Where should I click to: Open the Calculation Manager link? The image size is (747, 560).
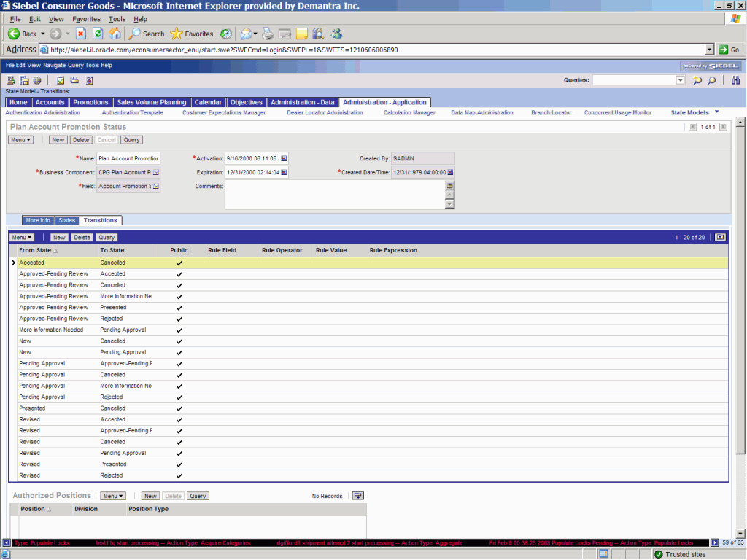point(409,113)
